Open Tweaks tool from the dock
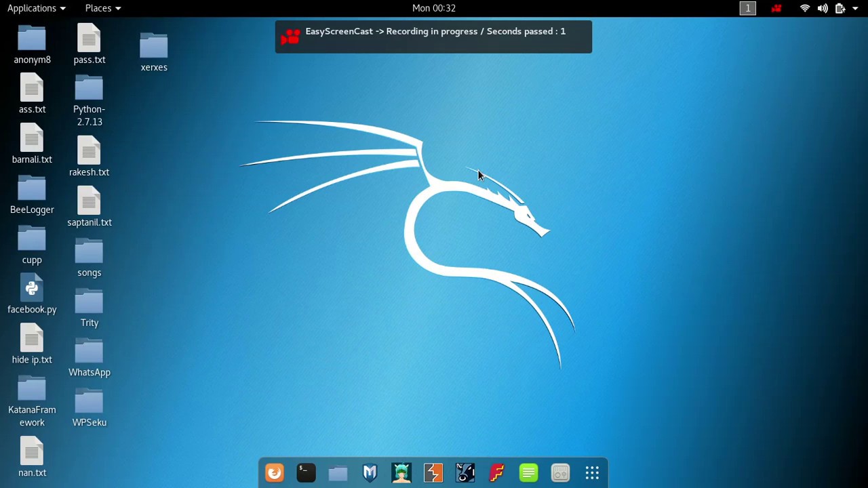This screenshot has width=868, height=488. tap(561, 472)
